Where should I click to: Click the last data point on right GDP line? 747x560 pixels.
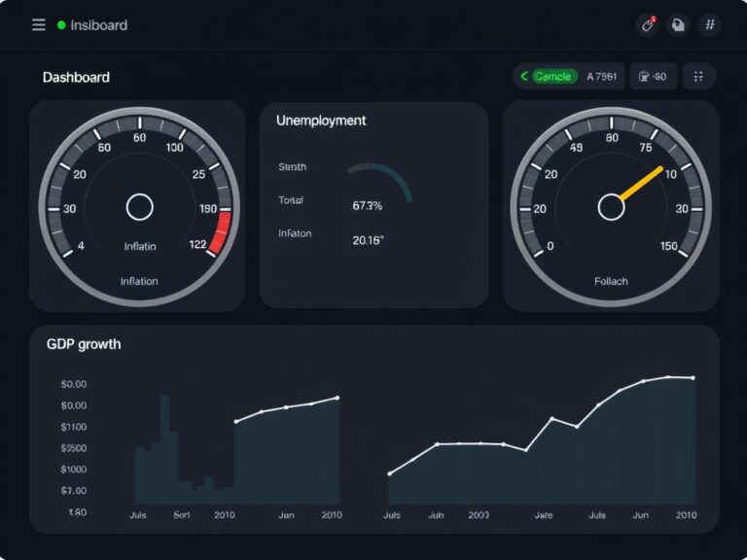point(694,378)
